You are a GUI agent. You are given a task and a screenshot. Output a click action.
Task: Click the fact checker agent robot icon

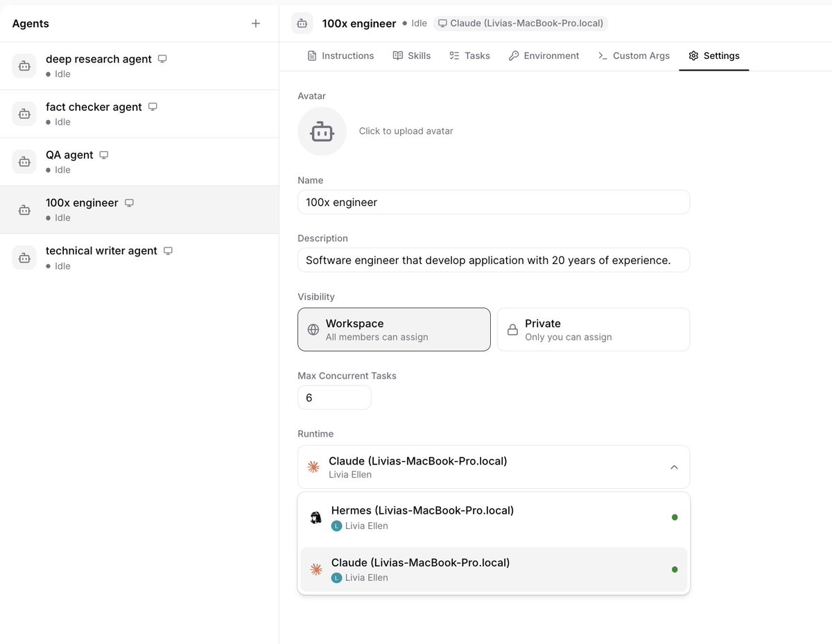pos(24,114)
